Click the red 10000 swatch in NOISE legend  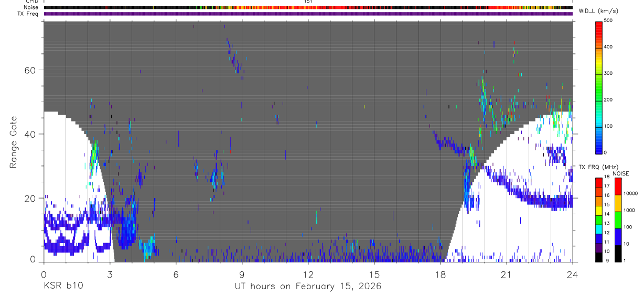[618, 186]
